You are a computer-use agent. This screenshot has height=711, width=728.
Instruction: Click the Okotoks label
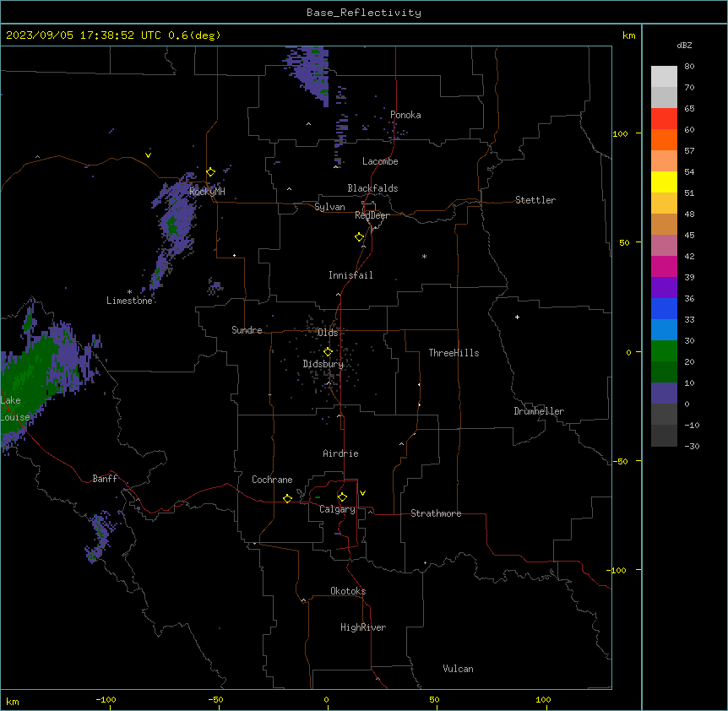(x=348, y=591)
